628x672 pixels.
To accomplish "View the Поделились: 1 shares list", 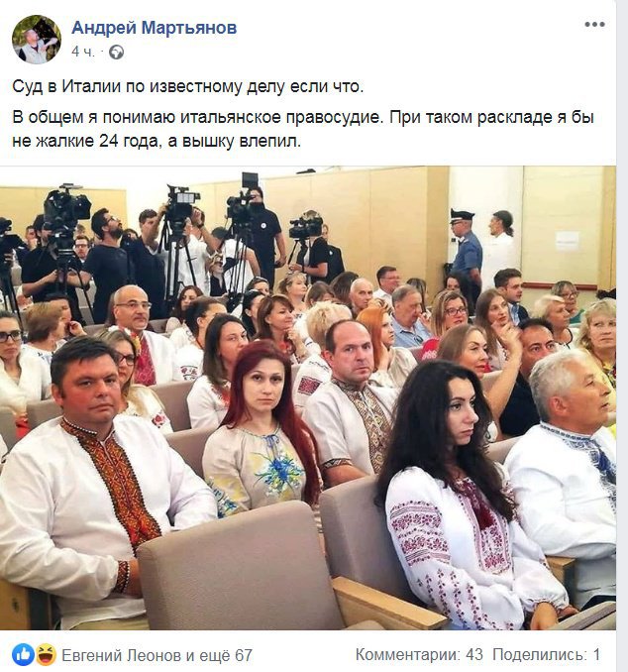I will 546,654.
